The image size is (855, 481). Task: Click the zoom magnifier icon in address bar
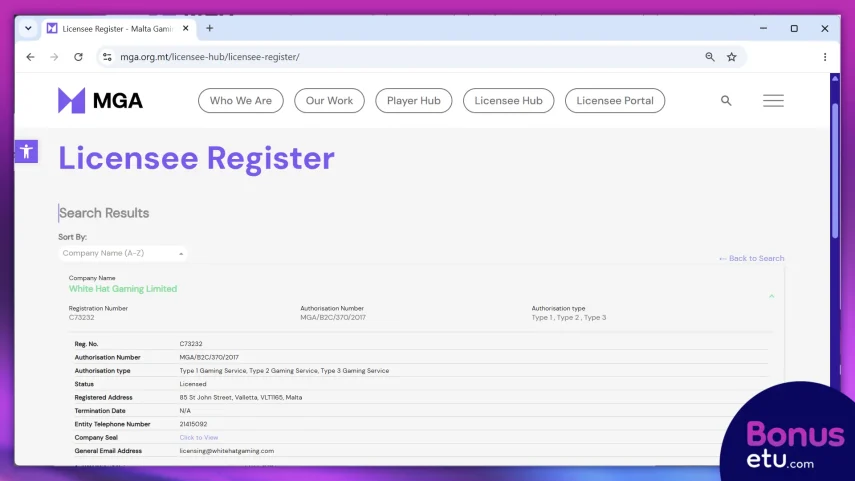tap(709, 57)
